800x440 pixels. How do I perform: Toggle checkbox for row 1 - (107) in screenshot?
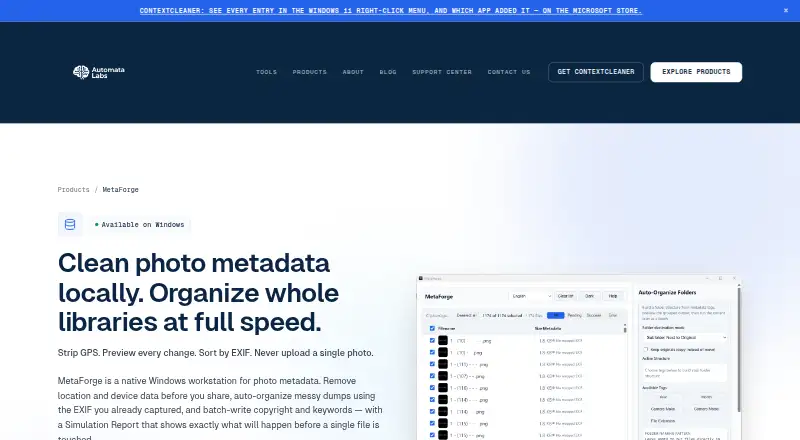[x=432, y=376]
